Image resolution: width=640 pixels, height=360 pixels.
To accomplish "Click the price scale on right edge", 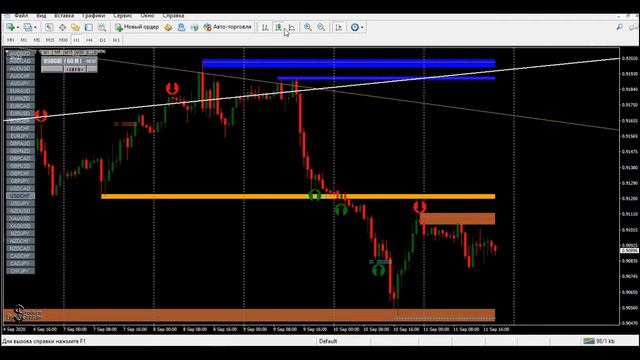I will (629, 187).
